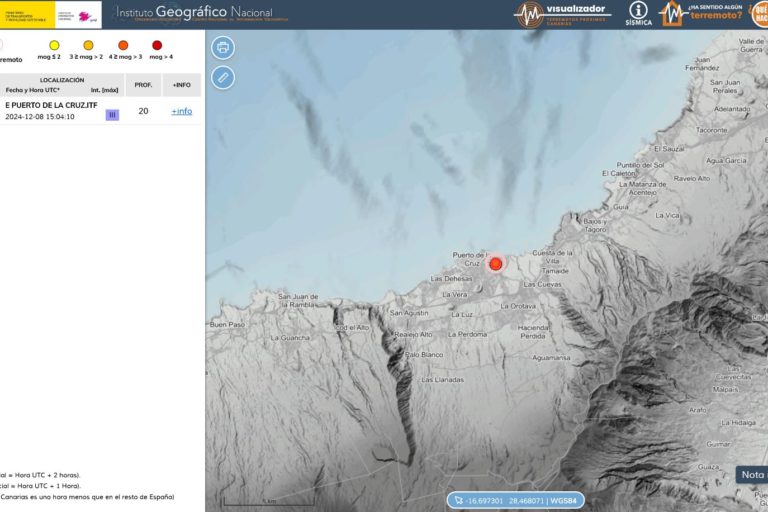The width and height of the screenshot is (768, 512).
Task: Select the measure ruler tool
Action: (x=223, y=77)
